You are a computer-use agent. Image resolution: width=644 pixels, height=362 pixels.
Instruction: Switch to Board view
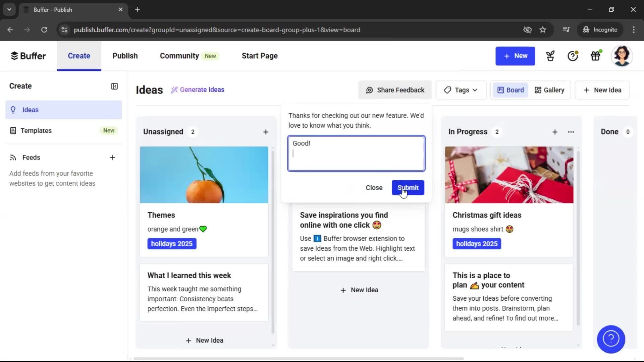510,90
